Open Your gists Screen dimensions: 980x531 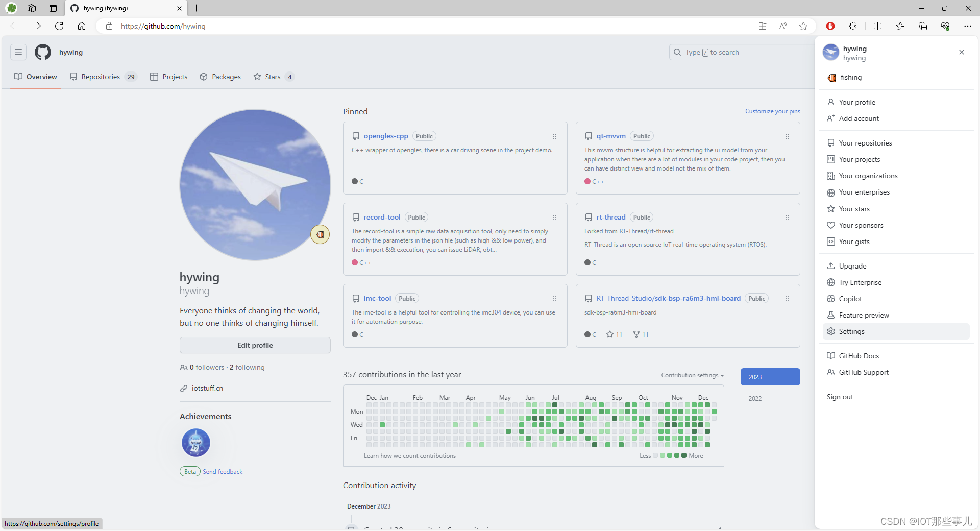tap(854, 241)
